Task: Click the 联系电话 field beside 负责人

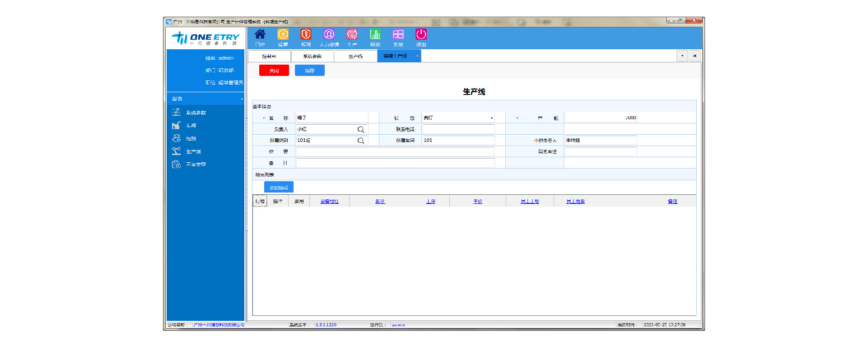Action: (x=458, y=129)
